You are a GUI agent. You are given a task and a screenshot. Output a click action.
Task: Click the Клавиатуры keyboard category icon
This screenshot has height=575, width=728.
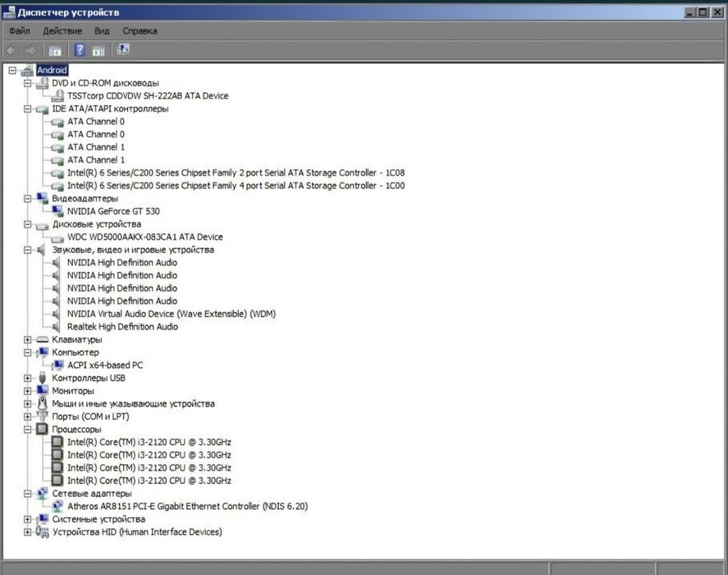coord(43,340)
